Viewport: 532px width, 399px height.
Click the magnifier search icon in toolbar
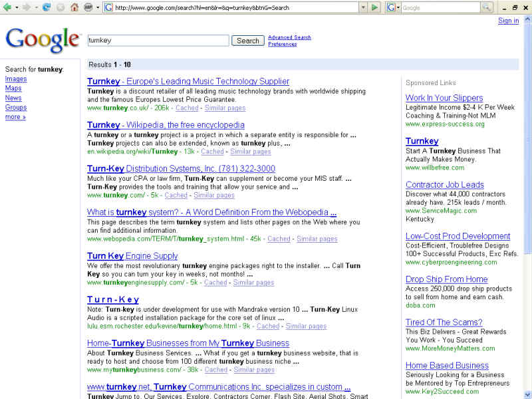487,7
